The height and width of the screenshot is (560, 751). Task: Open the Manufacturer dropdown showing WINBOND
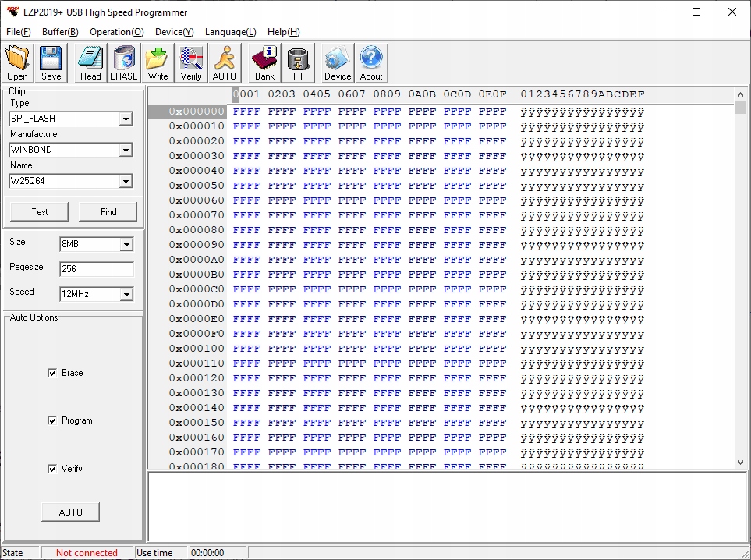126,151
